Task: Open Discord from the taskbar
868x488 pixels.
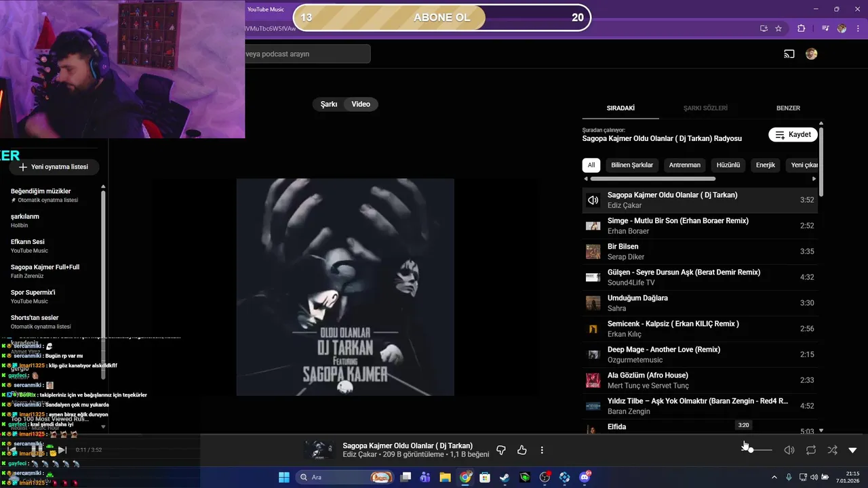Action: click(585, 477)
